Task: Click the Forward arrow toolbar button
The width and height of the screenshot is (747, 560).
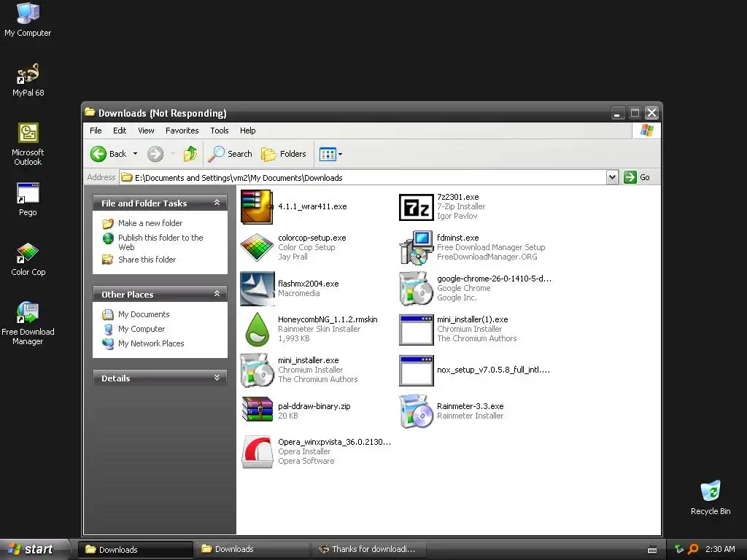Action: pos(155,154)
